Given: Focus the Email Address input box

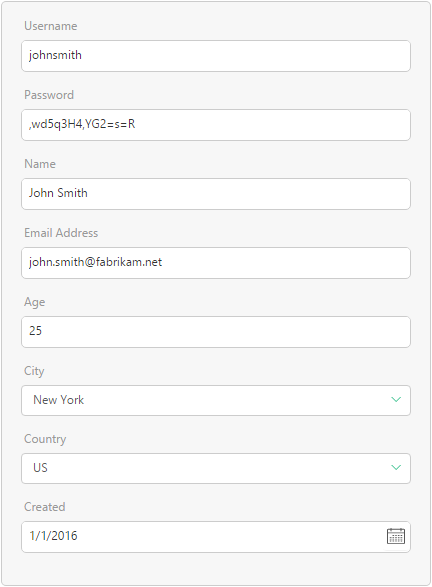Looking at the screenshot, I should 216,262.
